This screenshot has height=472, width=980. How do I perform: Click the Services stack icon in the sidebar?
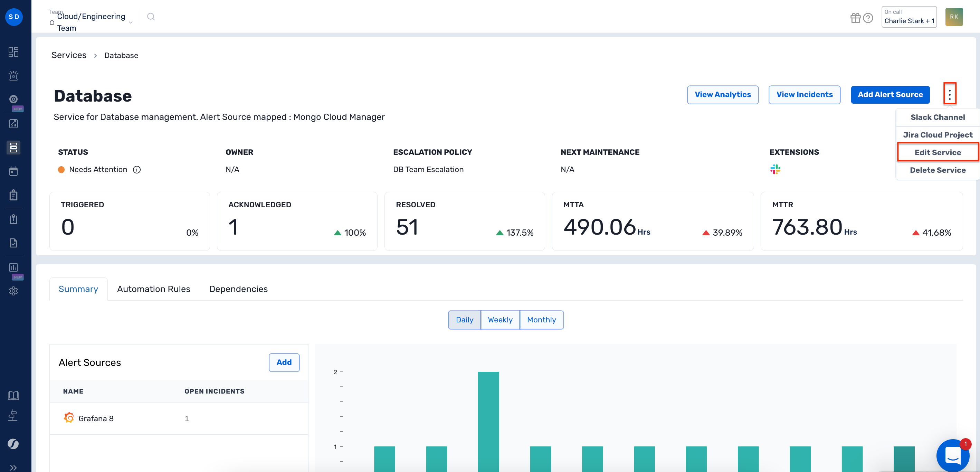(x=13, y=147)
